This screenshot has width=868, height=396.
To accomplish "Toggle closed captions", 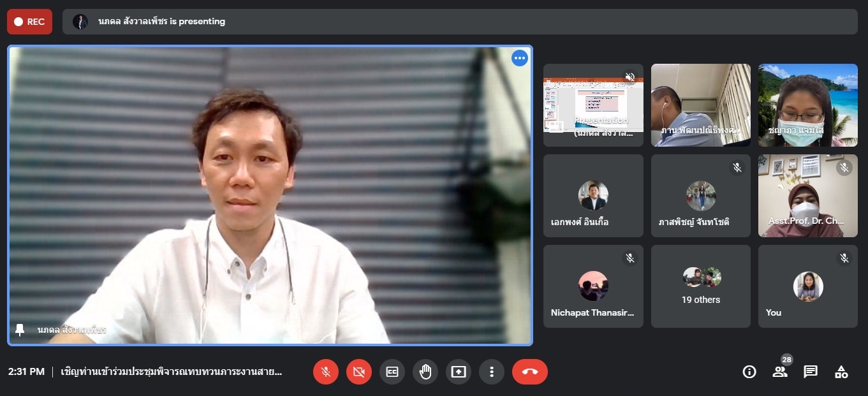I will (x=392, y=372).
